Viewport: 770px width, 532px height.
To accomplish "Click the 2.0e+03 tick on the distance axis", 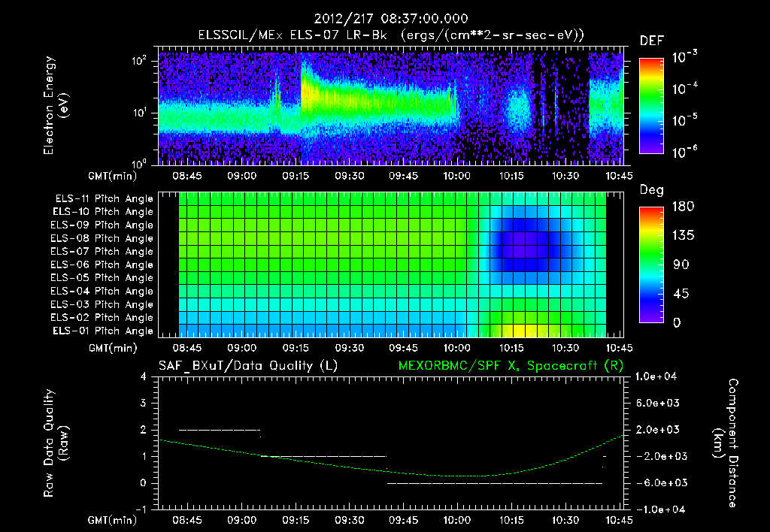I will click(659, 429).
